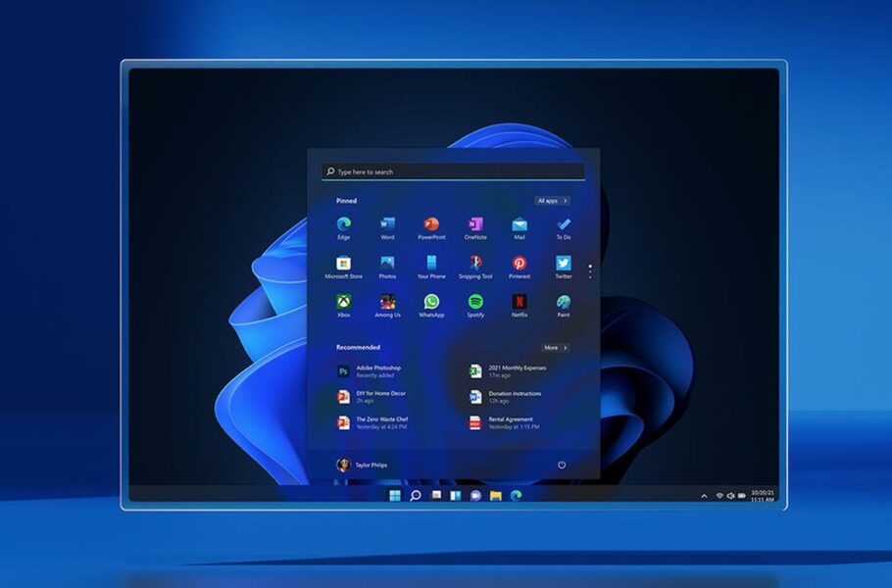This screenshot has height=588, width=892.
Task: Launch the Your Phone app
Action: coord(431,268)
